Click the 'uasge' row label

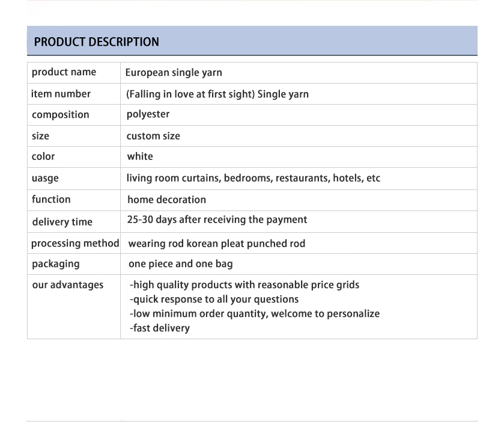(x=45, y=179)
